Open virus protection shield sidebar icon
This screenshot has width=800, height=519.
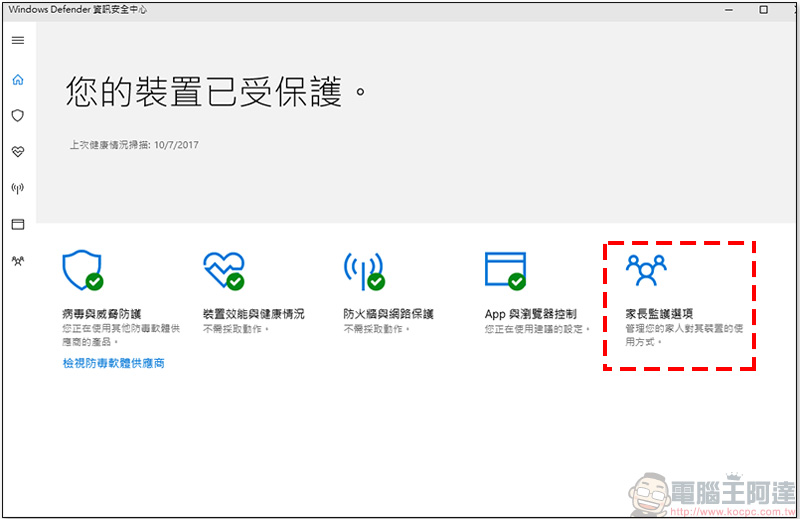pyautogui.click(x=18, y=115)
